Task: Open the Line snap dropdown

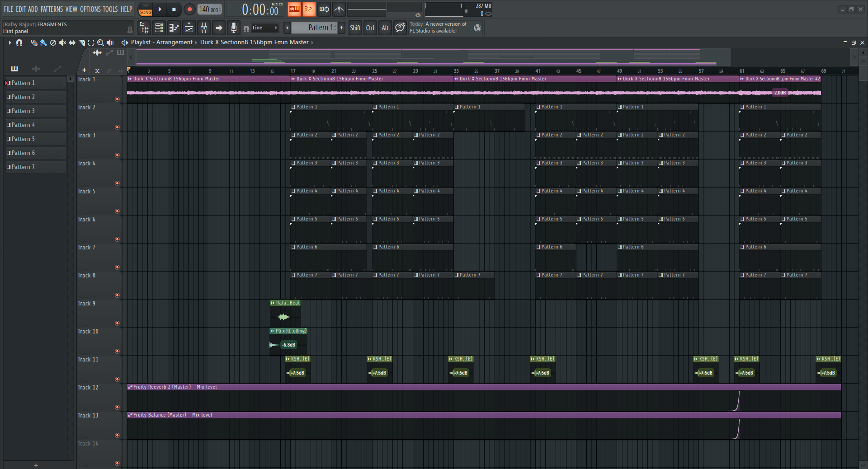Action: point(265,28)
